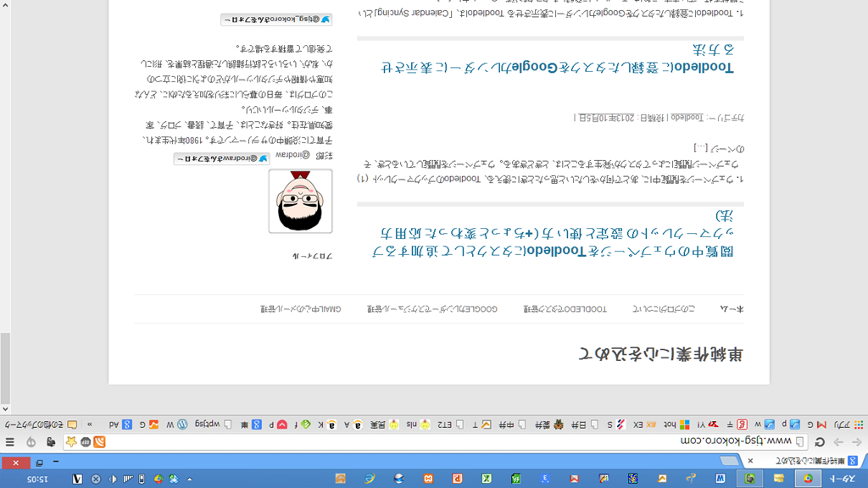Open the Microsoft 'hot' bookmark
868x488 pixels.
(x=676, y=425)
